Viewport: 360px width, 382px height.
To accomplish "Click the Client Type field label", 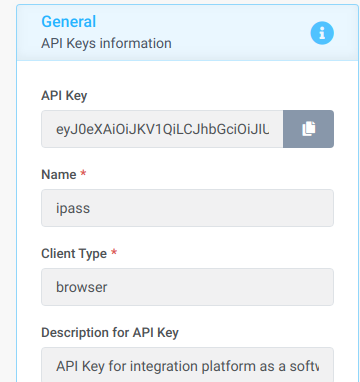I will (74, 254).
